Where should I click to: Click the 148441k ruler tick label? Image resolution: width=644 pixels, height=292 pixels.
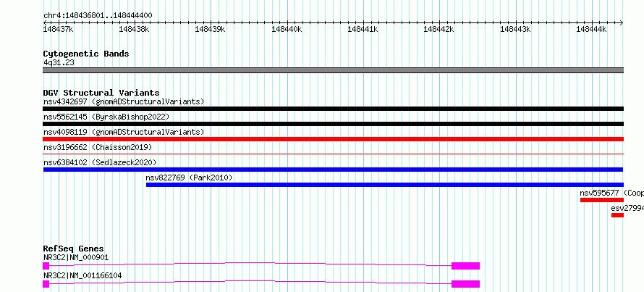pos(363,29)
